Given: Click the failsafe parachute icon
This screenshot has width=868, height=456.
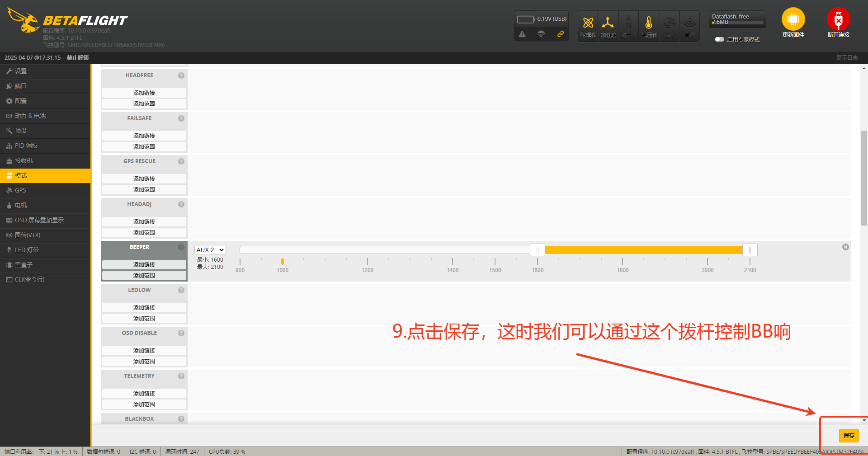Looking at the screenshot, I should pos(541,34).
